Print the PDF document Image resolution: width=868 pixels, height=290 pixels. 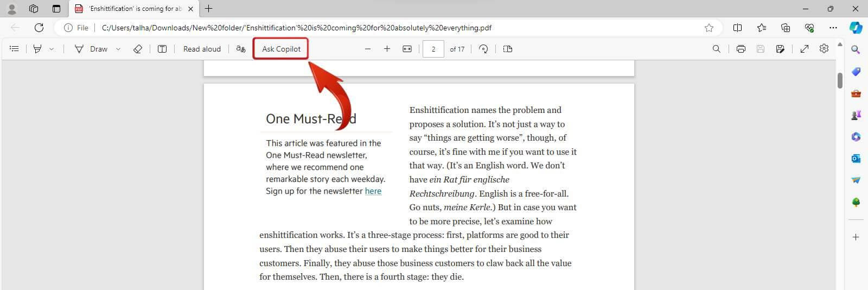741,49
